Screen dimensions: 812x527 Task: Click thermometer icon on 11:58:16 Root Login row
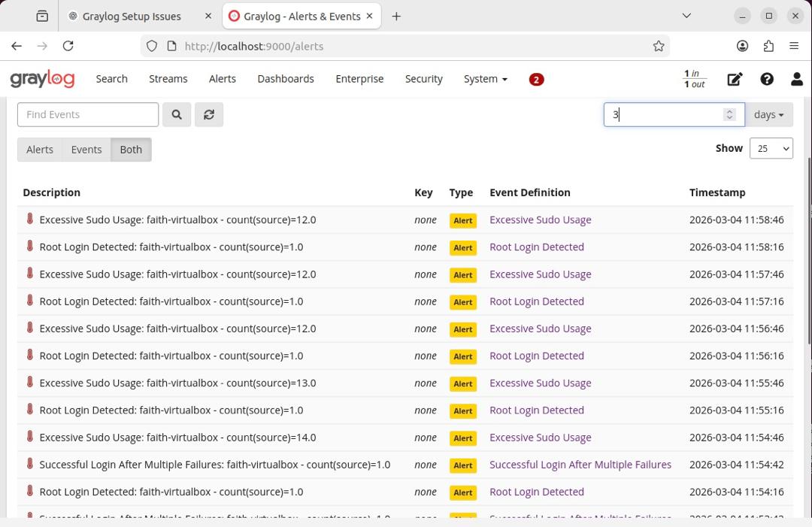tap(30, 246)
